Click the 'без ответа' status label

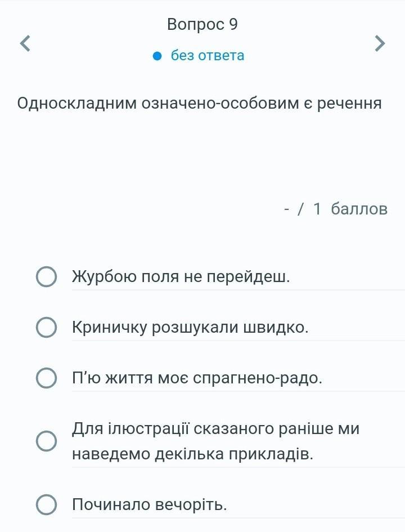click(208, 56)
